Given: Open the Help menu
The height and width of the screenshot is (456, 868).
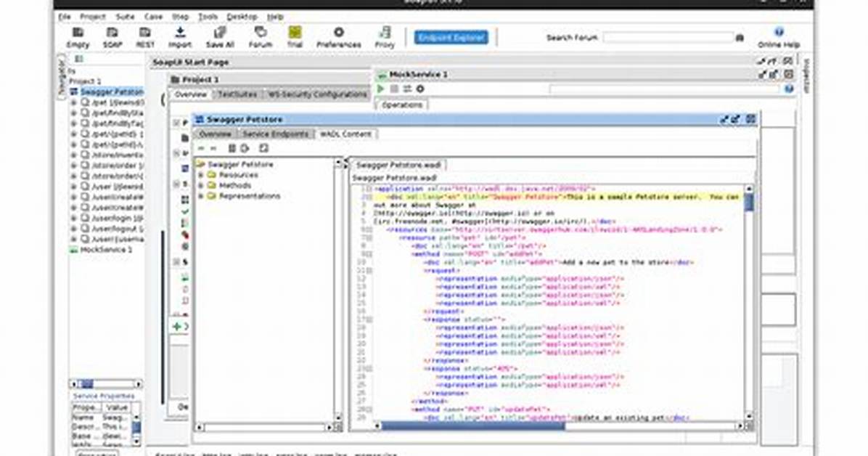Looking at the screenshot, I should (x=275, y=17).
